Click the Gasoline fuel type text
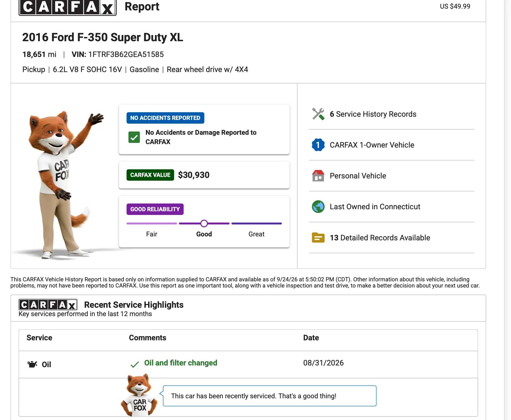The height and width of the screenshot is (420, 511). [144, 69]
